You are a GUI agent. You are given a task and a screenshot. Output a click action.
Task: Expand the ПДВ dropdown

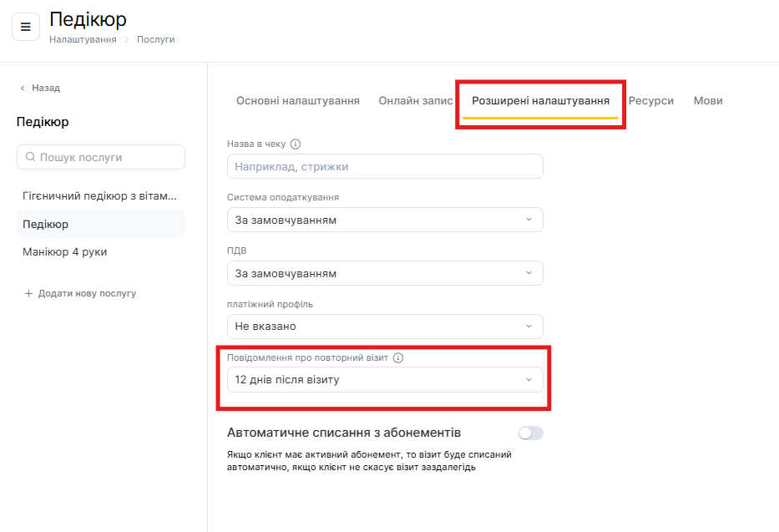click(385, 273)
